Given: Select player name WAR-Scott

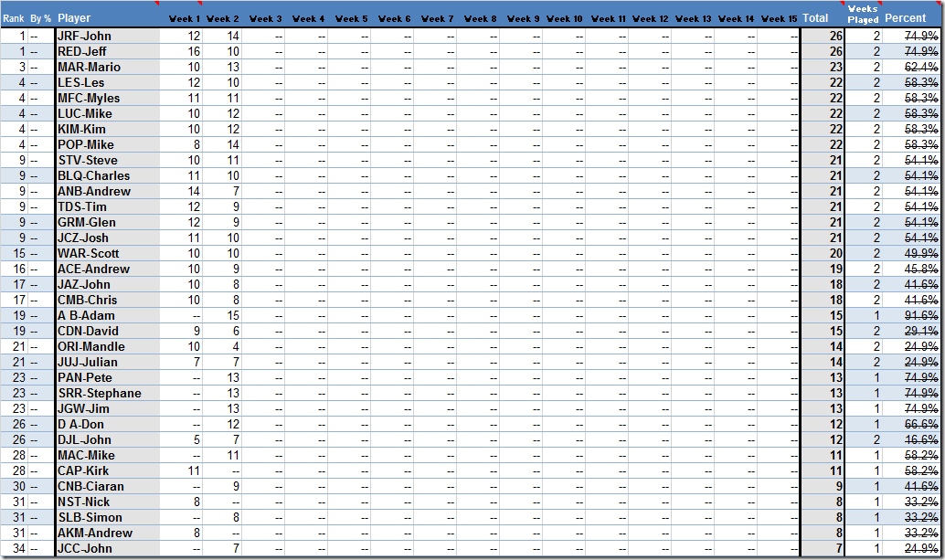Looking at the screenshot, I should tap(89, 254).
